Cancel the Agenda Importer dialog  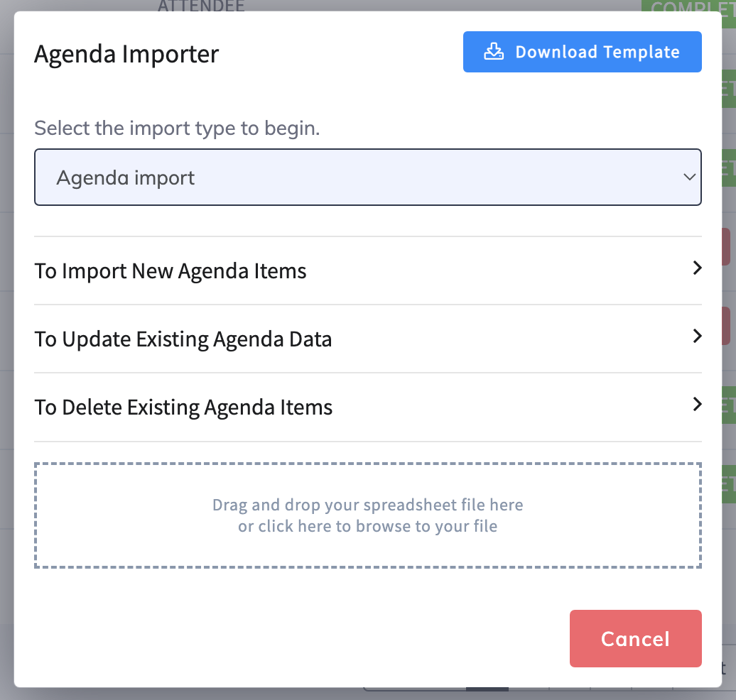coord(636,638)
